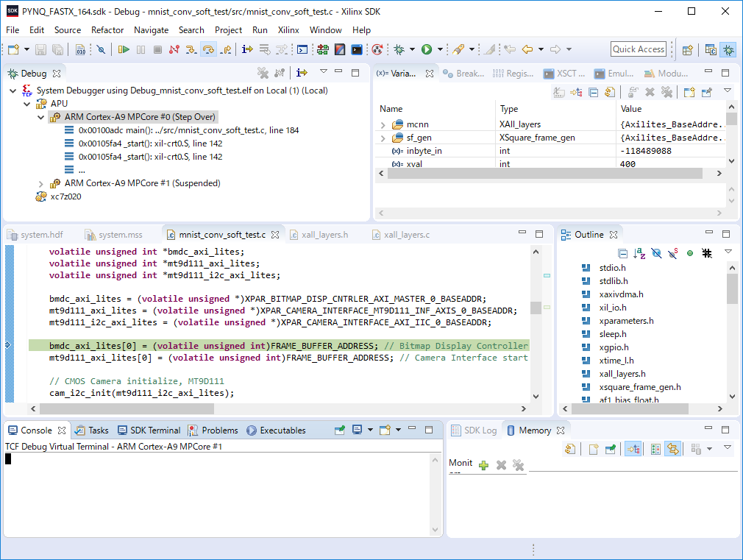Click the Resume debug button
743x560 pixels.
point(124,49)
